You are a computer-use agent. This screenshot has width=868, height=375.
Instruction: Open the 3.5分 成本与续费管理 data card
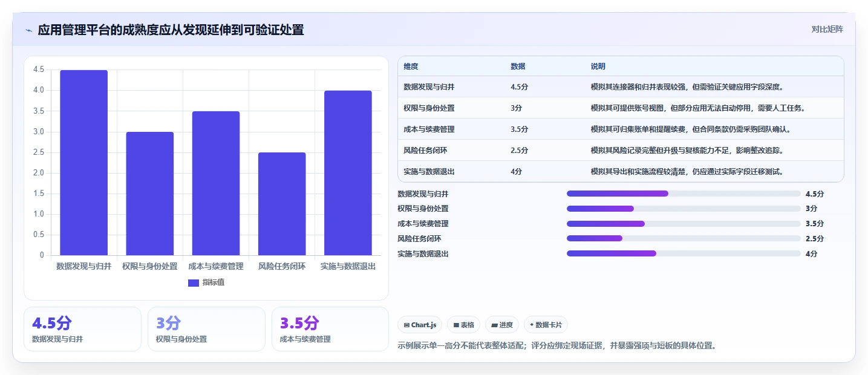[x=330, y=329]
